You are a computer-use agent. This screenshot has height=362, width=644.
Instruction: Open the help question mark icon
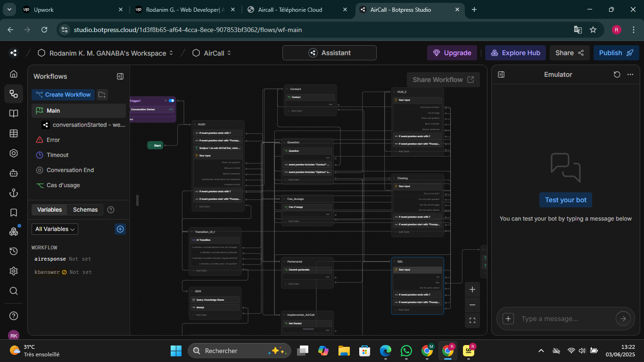click(x=14, y=315)
